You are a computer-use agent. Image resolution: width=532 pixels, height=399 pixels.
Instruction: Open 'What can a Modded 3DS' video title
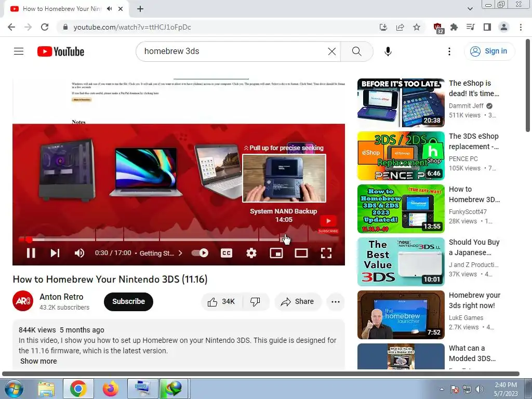click(x=472, y=353)
